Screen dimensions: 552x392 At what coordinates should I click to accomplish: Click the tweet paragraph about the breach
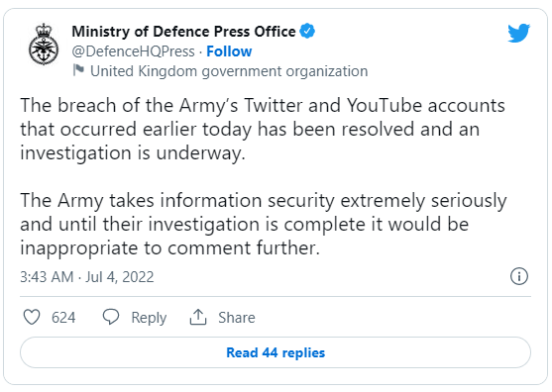coord(263,129)
